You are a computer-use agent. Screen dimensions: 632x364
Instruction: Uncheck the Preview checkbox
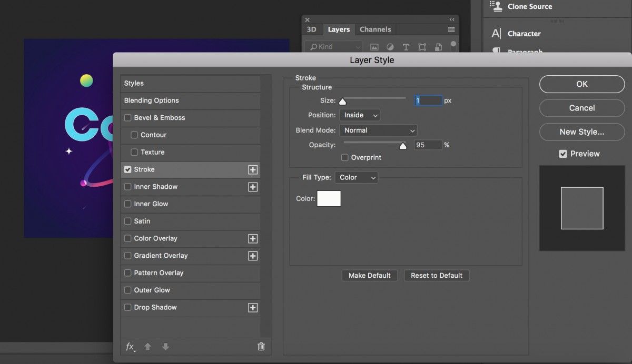pos(563,154)
